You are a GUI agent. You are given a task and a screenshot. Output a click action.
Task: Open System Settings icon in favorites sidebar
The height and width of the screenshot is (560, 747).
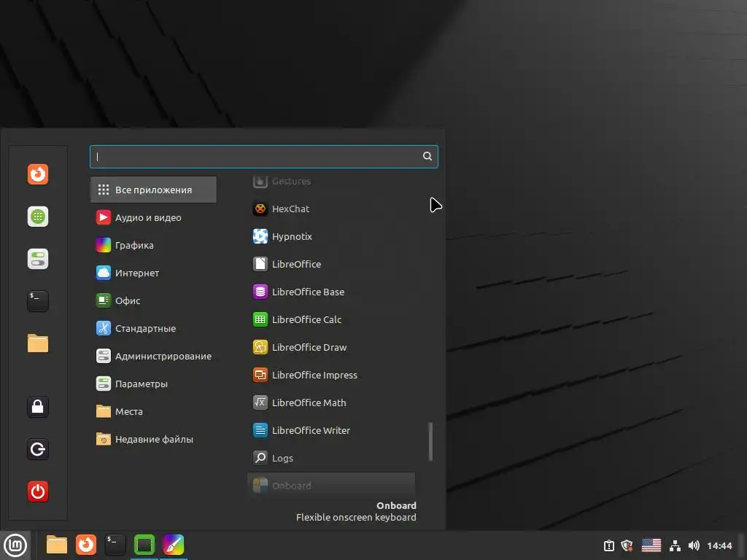pos(38,259)
